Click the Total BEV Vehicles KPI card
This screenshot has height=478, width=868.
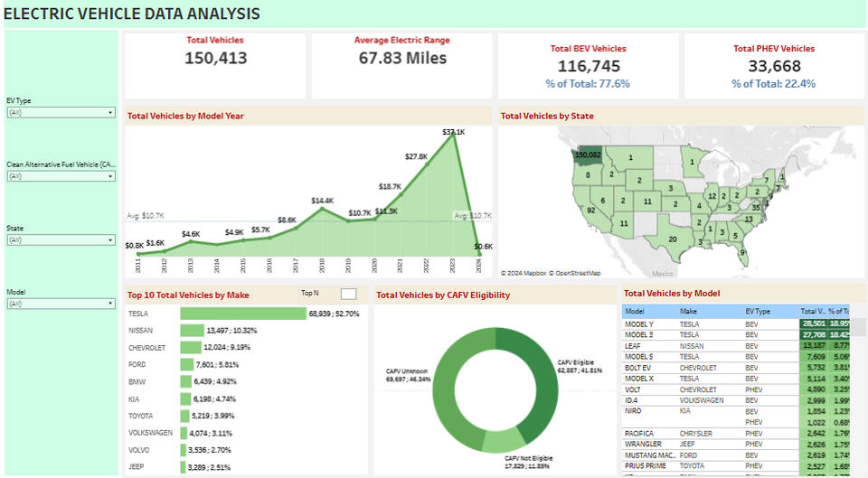point(588,66)
